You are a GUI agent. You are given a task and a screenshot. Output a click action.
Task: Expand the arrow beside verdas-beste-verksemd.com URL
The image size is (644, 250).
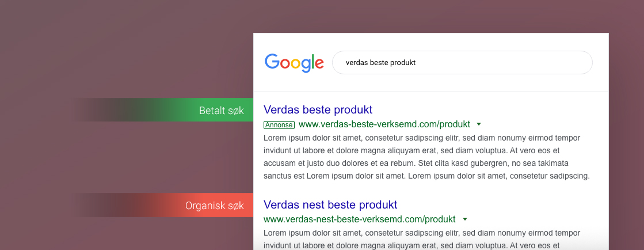pyautogui.click(x=478, y=124)
